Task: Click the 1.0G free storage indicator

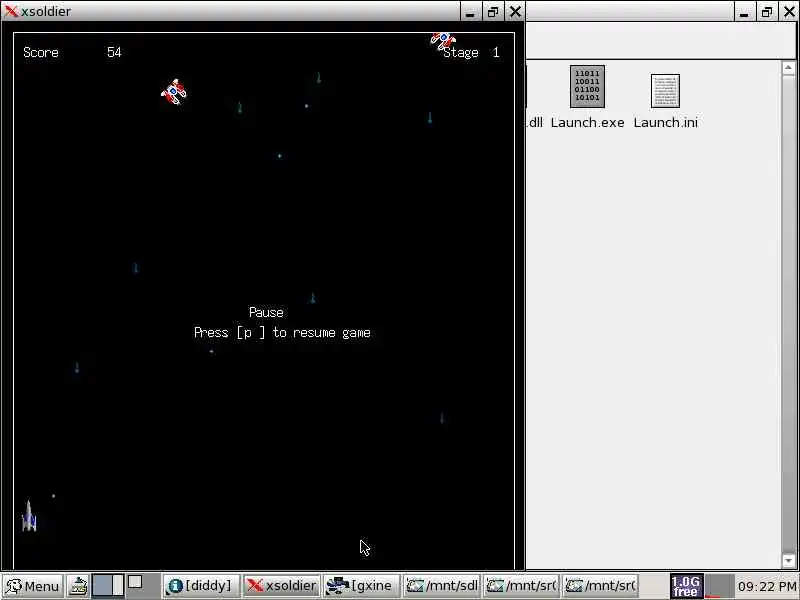Action: click(686, 586)
